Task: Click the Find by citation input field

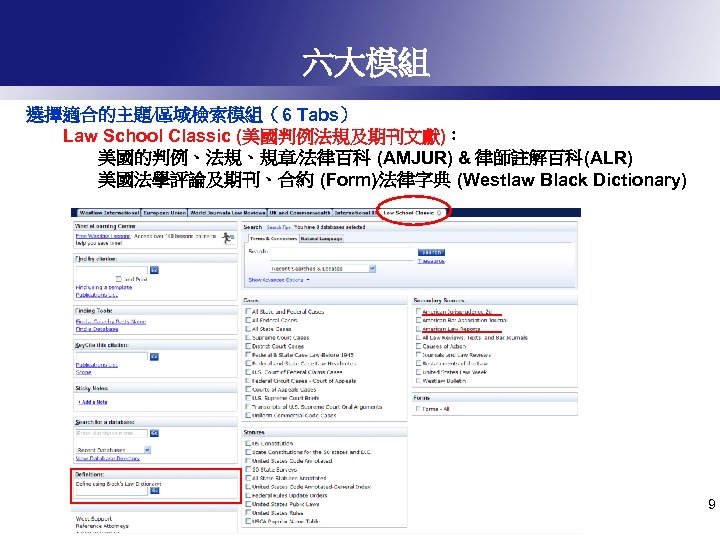Action: tap(112, 270)
